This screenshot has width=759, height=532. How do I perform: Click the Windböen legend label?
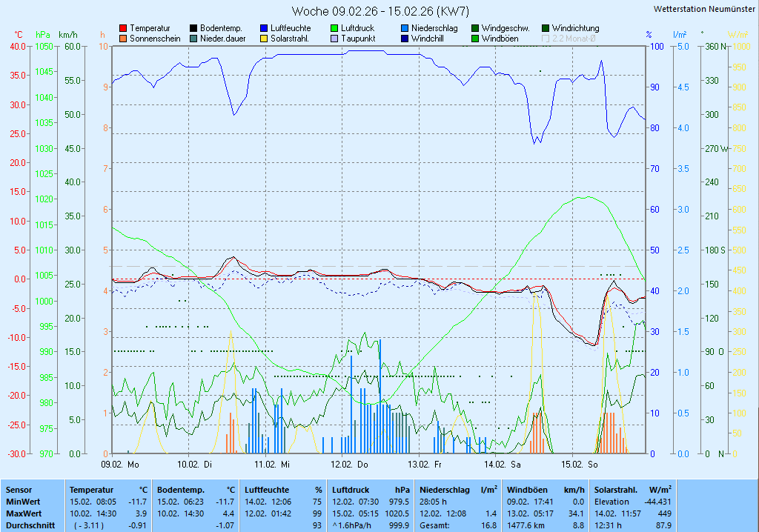coord(498,39)
